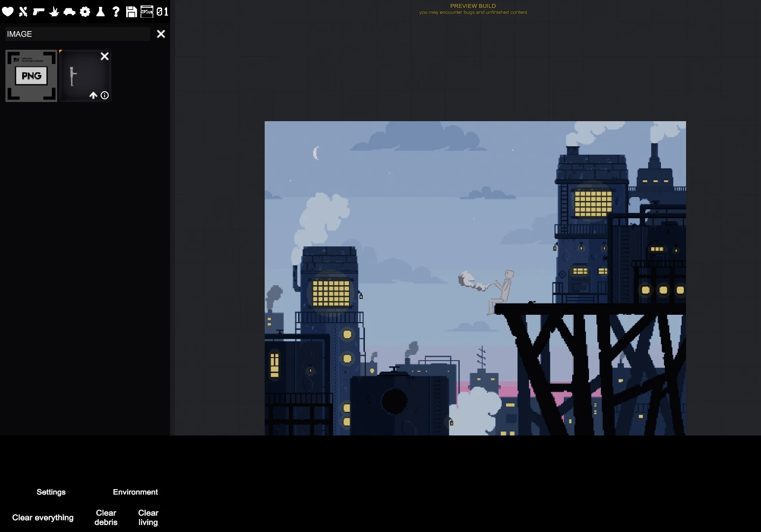
Task: Open the crossed swords melee category
Action: pyautogui.click(x=23, y=11)
